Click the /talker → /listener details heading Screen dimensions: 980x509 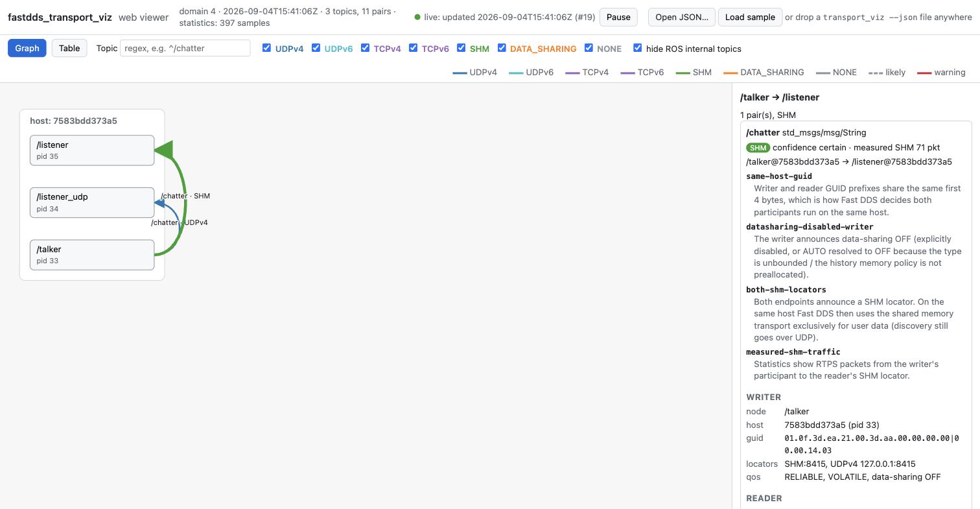(x=780, y=97)
